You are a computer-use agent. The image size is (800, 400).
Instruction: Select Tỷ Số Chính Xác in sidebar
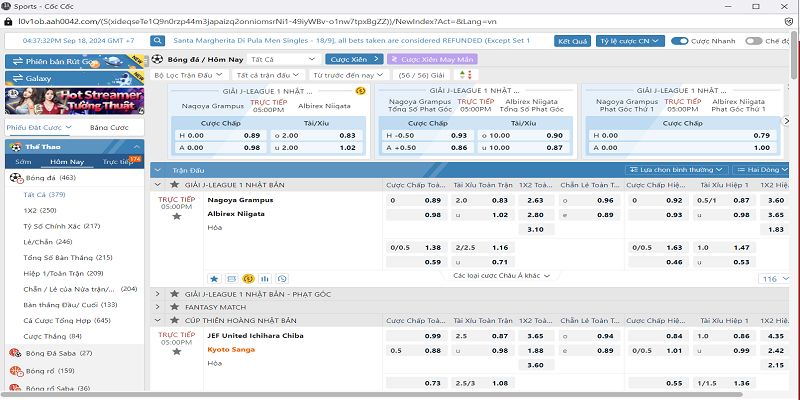tap(62, 226)
